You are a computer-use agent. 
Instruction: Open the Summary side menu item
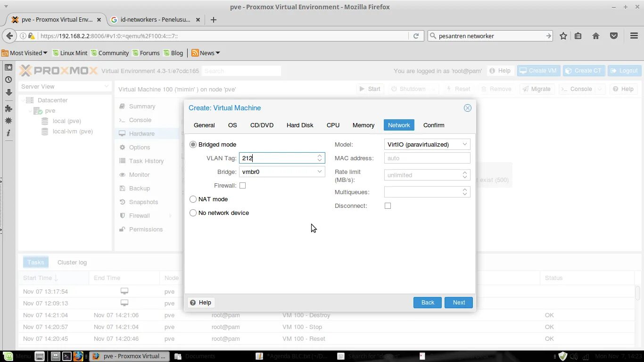tap(142, 107)
